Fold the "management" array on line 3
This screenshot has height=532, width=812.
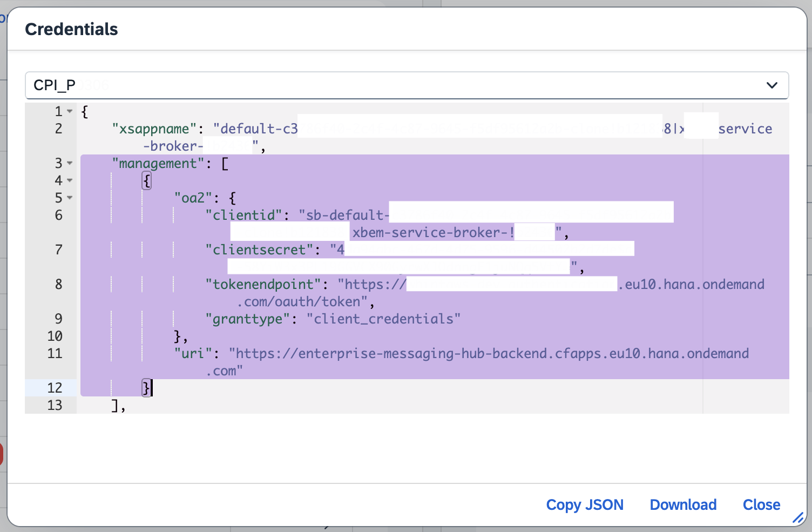click(70, 163)
